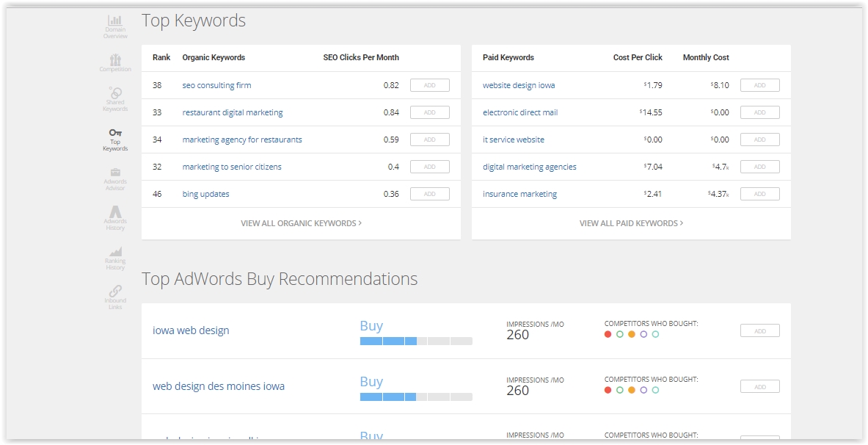This screenshot has height=445, width=868.
Task: Click Buy rating bar for 'iowa web design'
Action: [416, 341]
